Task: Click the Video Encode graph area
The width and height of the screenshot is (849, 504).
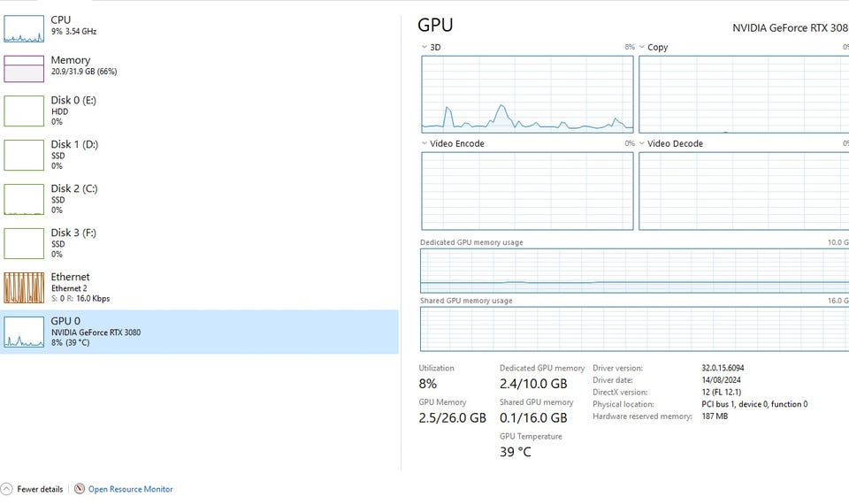Action: pos(527,191)
